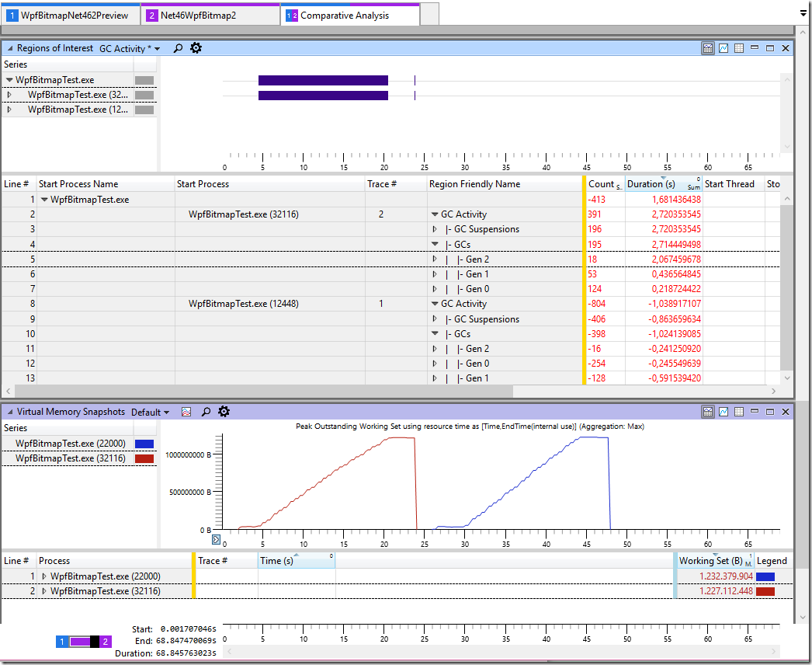The width and height of the screenshot is (812, 665).
Task: Sort by Region Friendly Name column header
Action: point(505,184)
